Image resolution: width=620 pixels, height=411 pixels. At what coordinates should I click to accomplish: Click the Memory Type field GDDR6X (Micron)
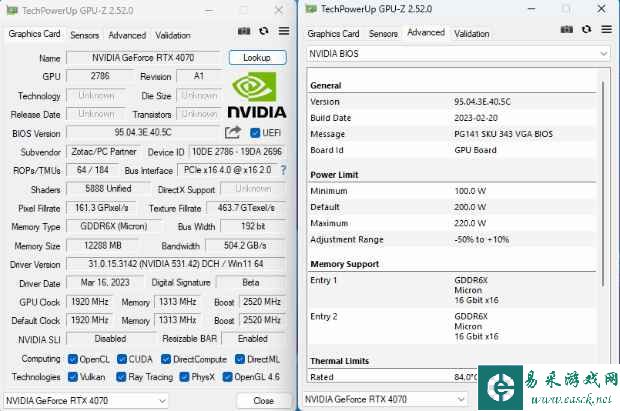pos(114,226)
